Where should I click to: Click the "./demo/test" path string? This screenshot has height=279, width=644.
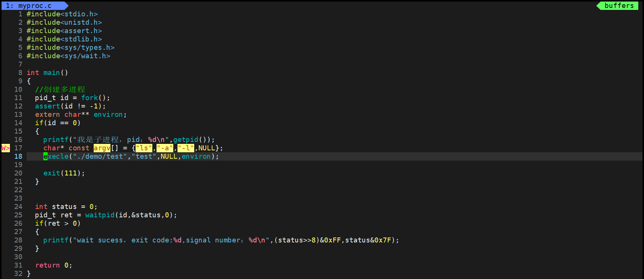pyautogui.click(x=100, y=156)
